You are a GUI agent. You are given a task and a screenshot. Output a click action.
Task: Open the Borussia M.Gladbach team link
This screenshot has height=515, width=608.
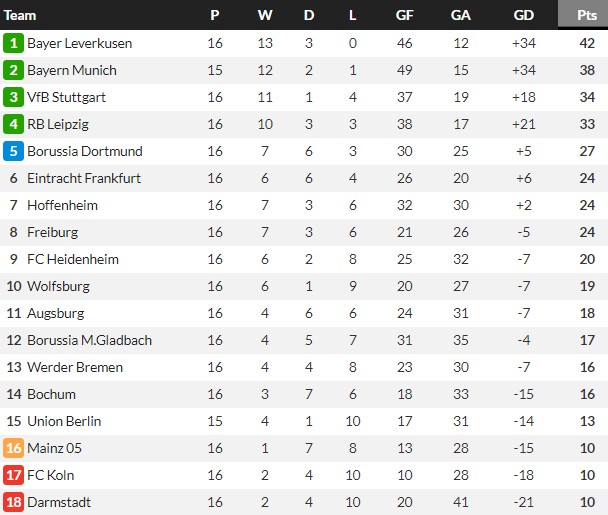pyautogui.click(x=89, y=340)
